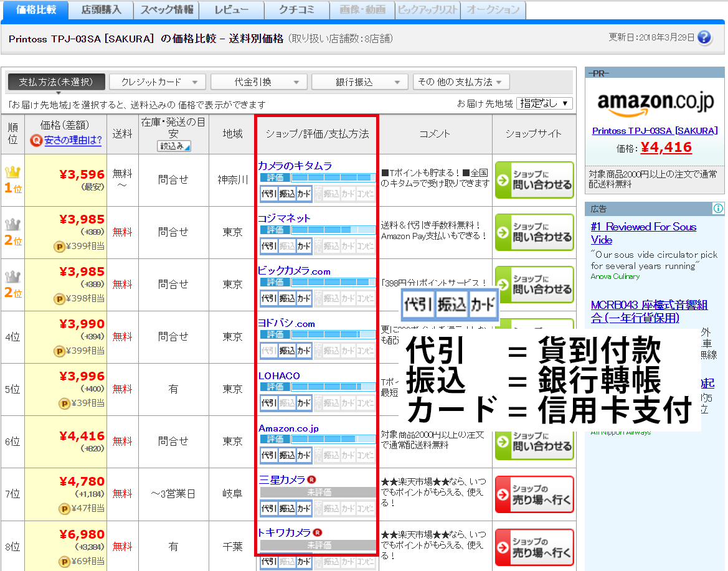The image size is (728, 571).
Task: Open the 店頭購入 tab
Action: pos(102,10)
